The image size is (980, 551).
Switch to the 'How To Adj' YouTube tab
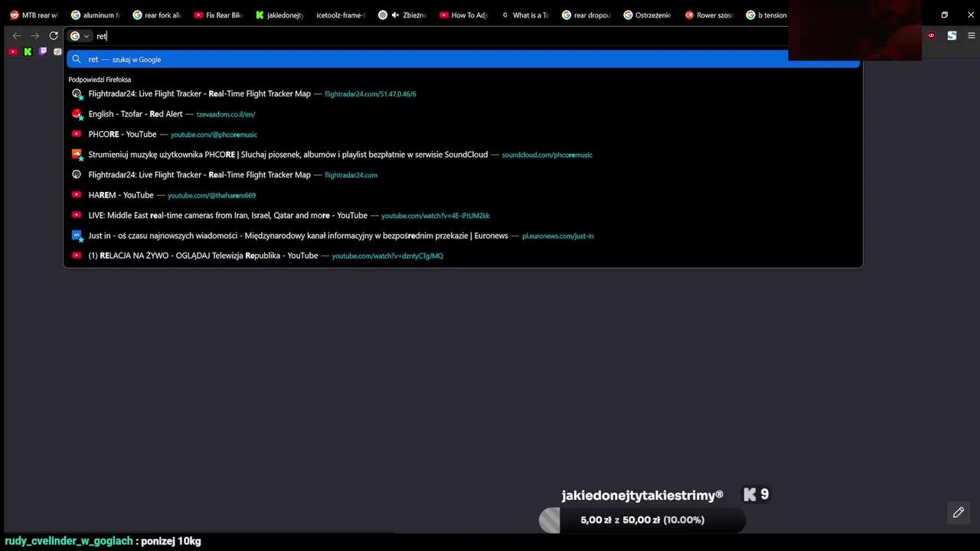tap(463, 15)
